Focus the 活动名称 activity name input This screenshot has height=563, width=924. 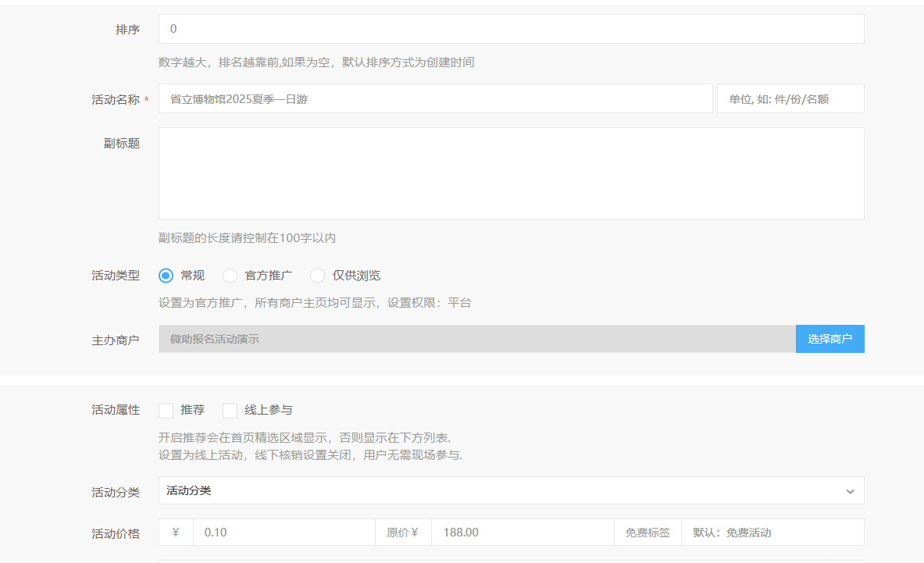(x=435, y=99)
